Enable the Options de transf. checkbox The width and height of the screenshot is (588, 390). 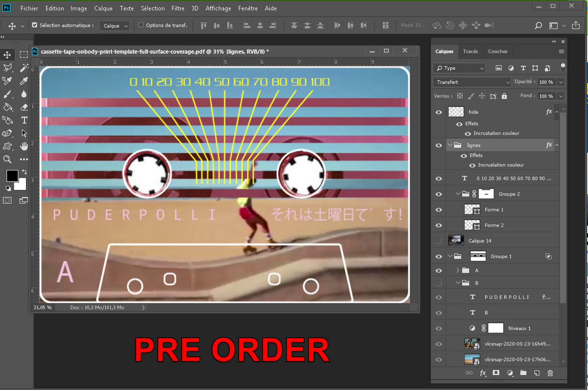(141, 25)
